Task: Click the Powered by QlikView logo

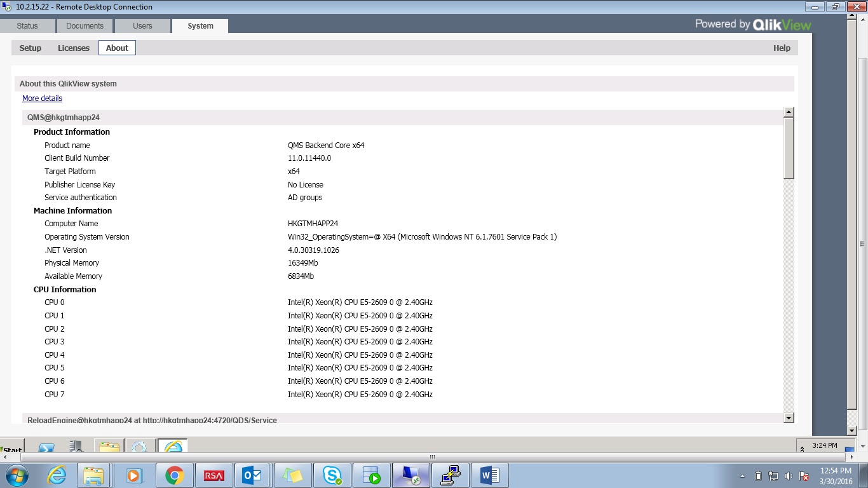Action: [x=753, y=25]
